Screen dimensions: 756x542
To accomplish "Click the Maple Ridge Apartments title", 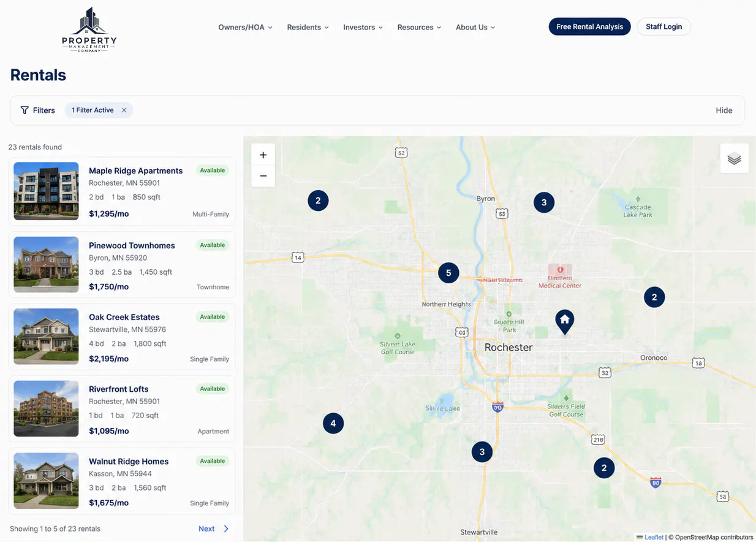I will click(x=135, y=171).
